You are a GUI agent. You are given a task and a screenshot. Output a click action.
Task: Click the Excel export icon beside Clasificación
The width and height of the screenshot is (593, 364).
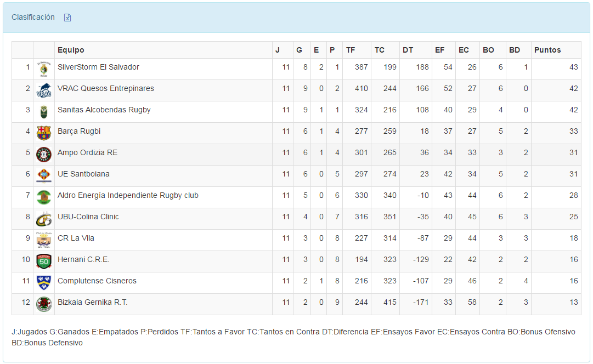point(67,18)
